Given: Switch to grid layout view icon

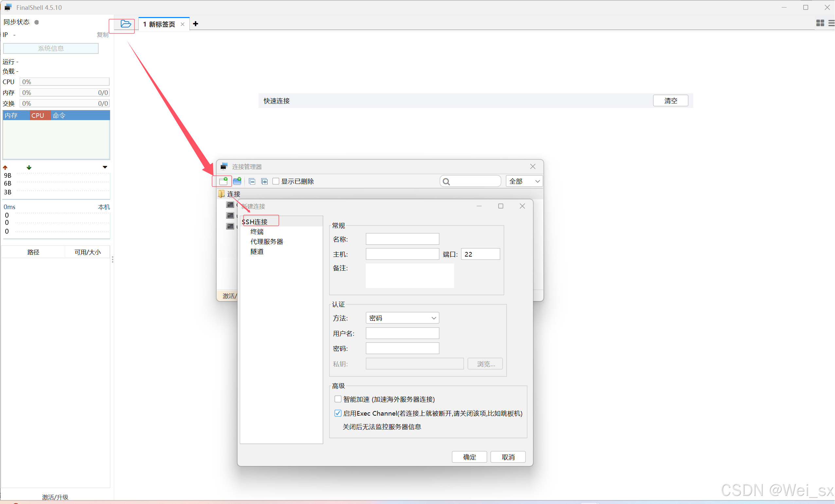Looking at the screenshot, I should click(820, 23).
